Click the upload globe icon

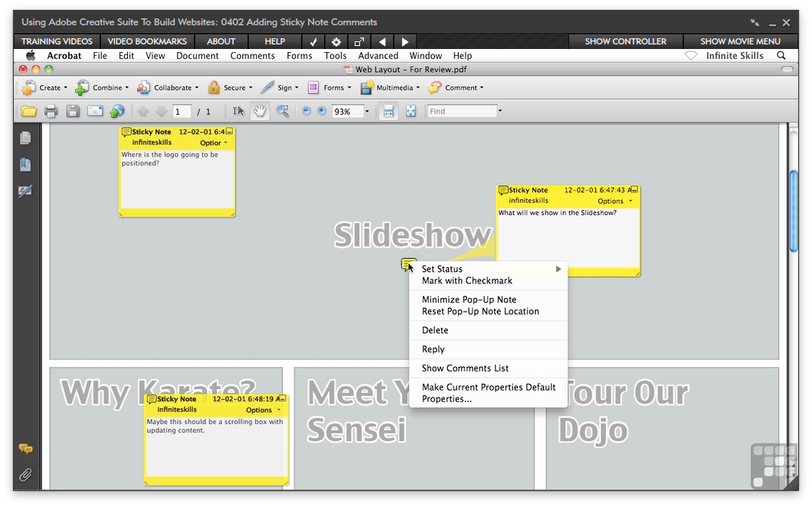117,111
